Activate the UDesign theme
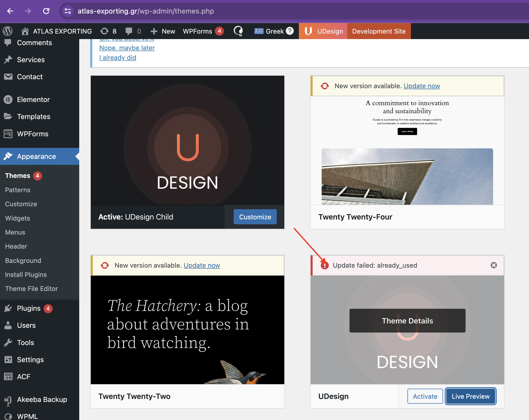The width and height of the screenshot is (529, 420). 425,396
